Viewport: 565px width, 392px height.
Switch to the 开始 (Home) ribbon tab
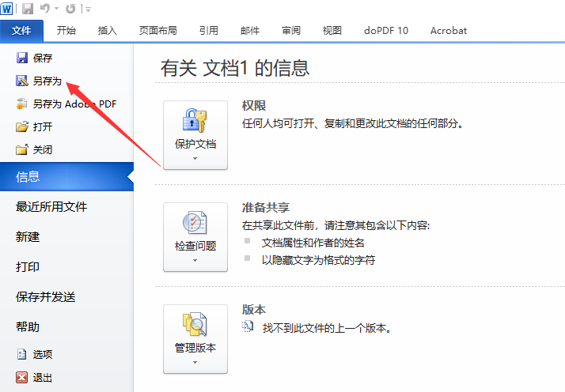point(66,31)
